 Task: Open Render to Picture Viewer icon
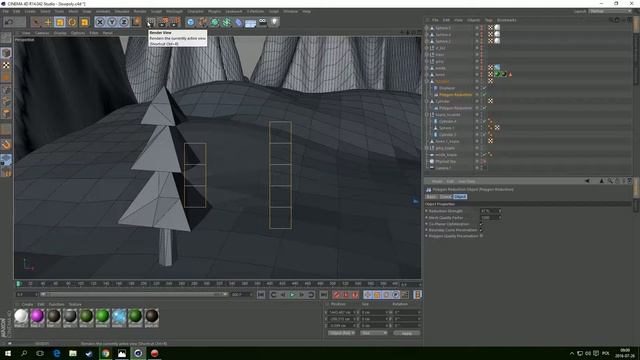pos(163,22)
